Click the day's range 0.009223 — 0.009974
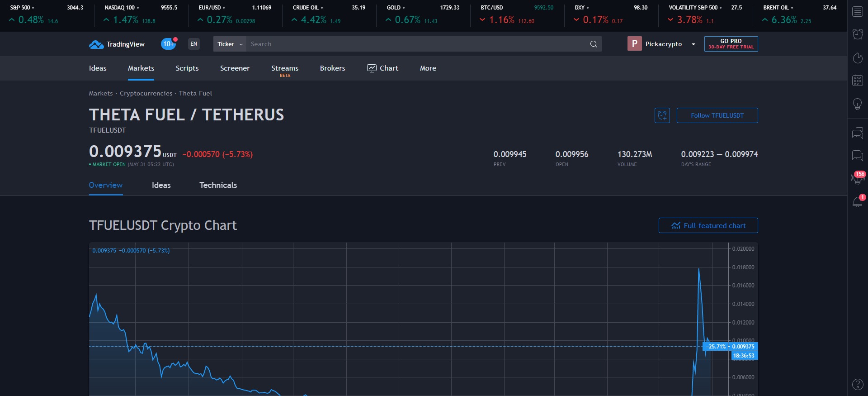 [720, 154]
